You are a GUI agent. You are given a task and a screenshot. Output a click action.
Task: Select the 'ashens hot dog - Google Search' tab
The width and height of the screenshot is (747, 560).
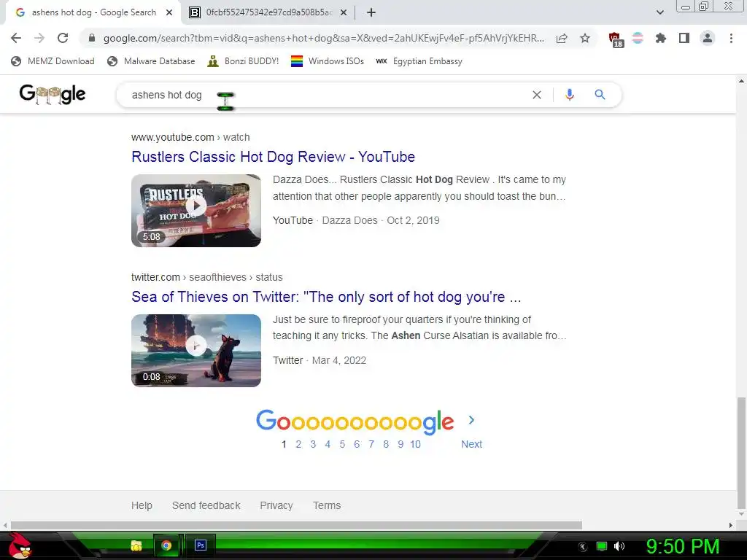point(94,13)
